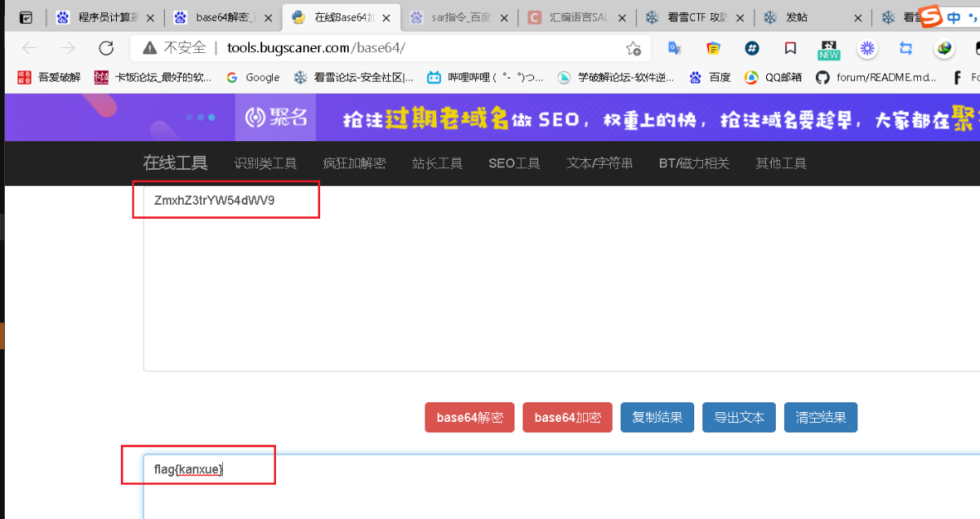The image size is (980, 519).
Task: Reload the current page
Action: pyautogui.click(x=106, y=48)
